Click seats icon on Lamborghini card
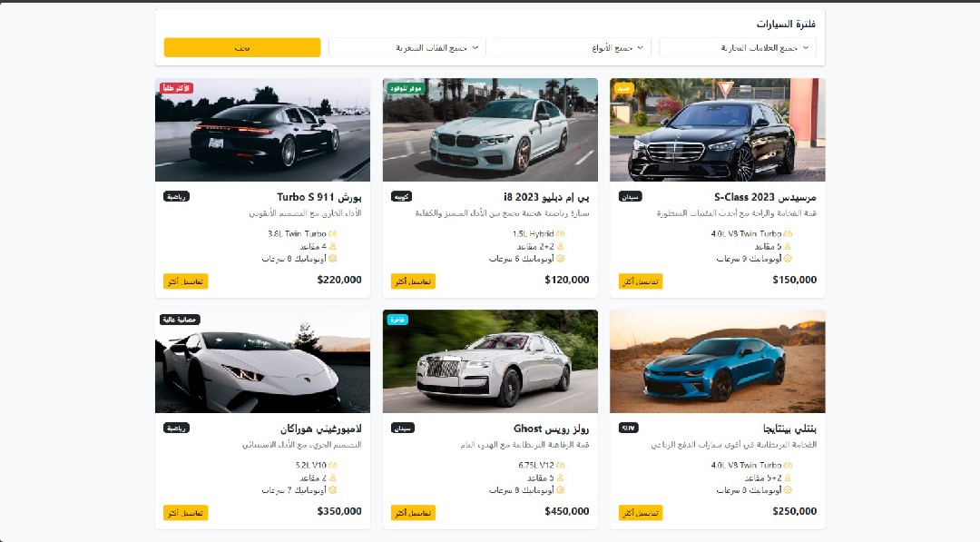The width and height of the screenshot is (980, 542). pyautogui.click(x=332, y=478)
